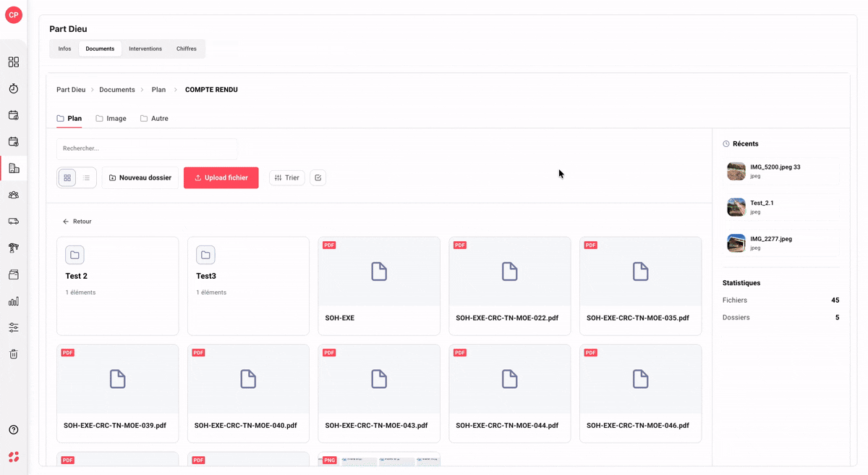Image resolution: width=868 pixels, height=475 pixels.
Task: Open the Interventions tab
Action: (145, 49)
